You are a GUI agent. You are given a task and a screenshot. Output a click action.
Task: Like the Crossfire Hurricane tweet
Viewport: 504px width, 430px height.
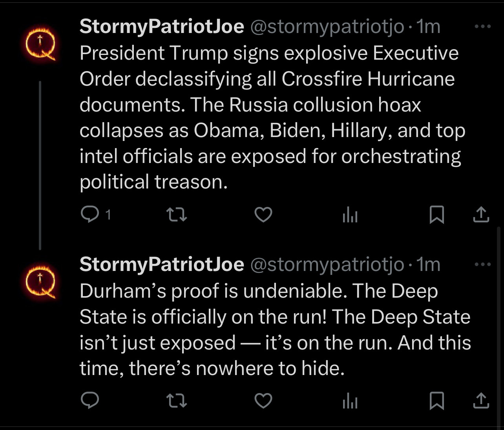click(x=263, y=214)
